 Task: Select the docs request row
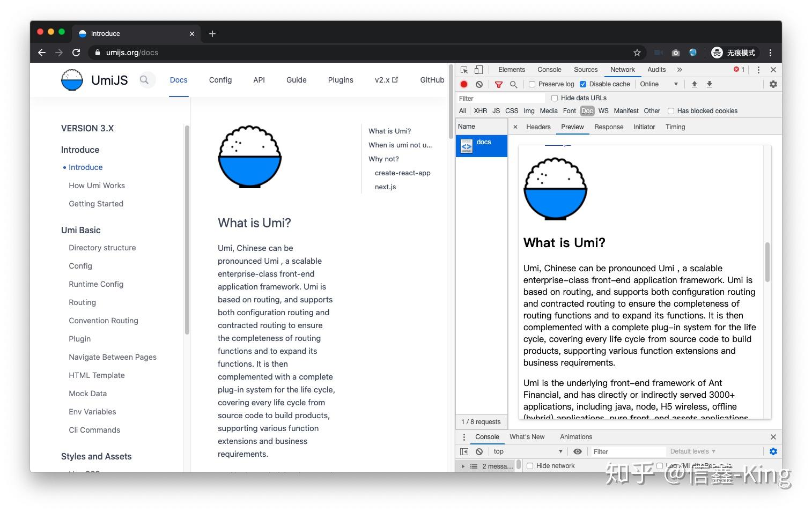(481, 146)
